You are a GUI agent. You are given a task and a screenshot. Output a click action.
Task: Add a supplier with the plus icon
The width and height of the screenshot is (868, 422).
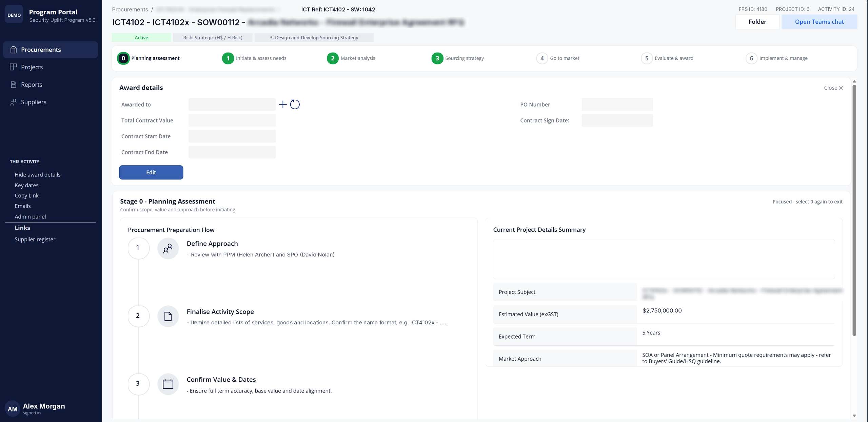[x=283, y=104]
